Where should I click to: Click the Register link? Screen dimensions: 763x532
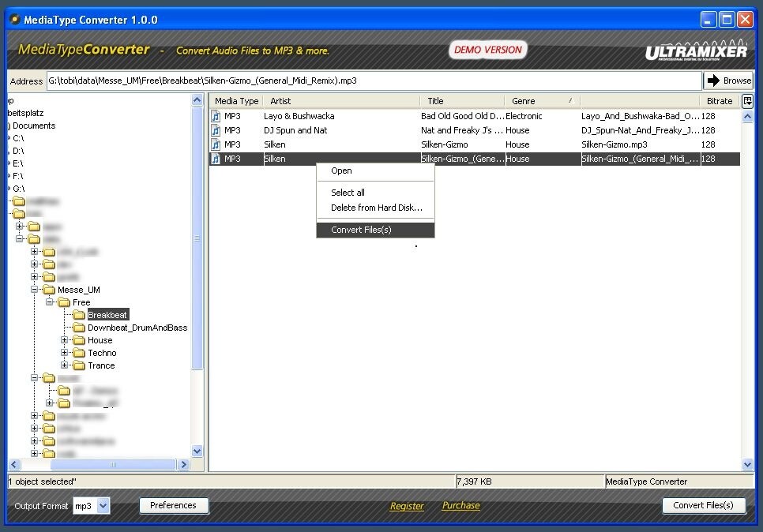coord(406,505)
